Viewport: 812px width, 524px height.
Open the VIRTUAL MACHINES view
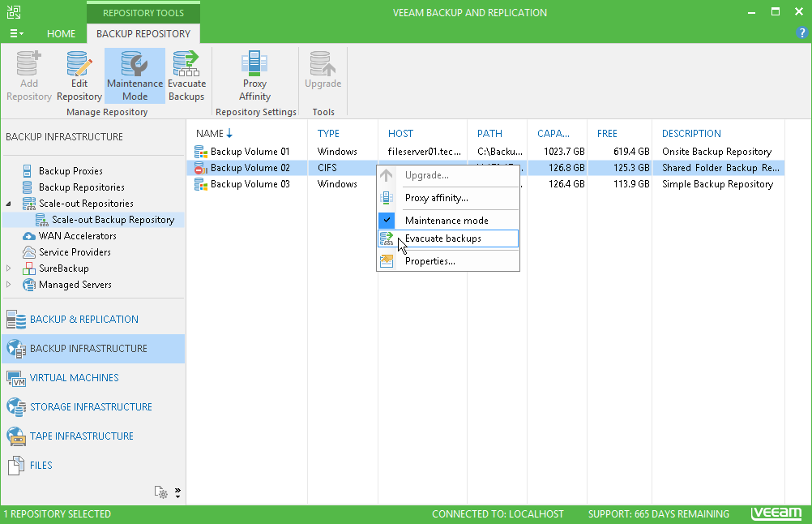click(93, 378)
